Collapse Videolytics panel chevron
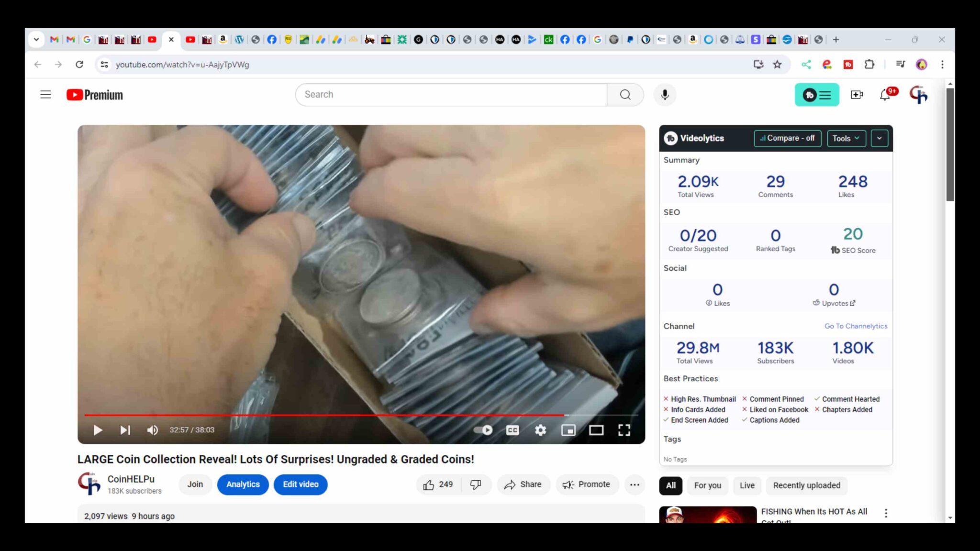Screen dimensions: 980x551 point(879,138)
